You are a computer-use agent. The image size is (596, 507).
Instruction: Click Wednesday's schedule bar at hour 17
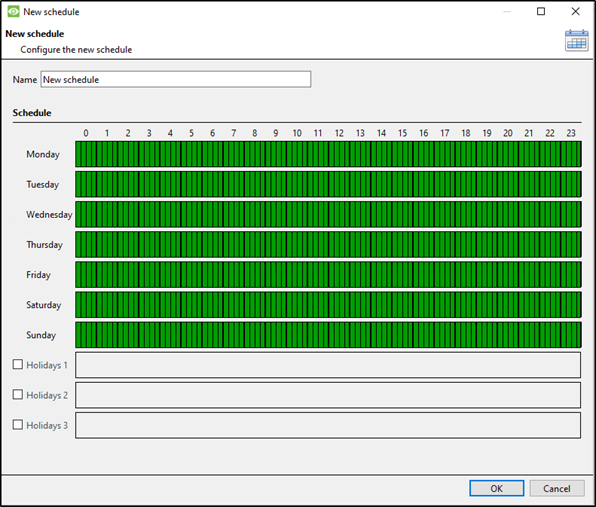coord(445,214)
